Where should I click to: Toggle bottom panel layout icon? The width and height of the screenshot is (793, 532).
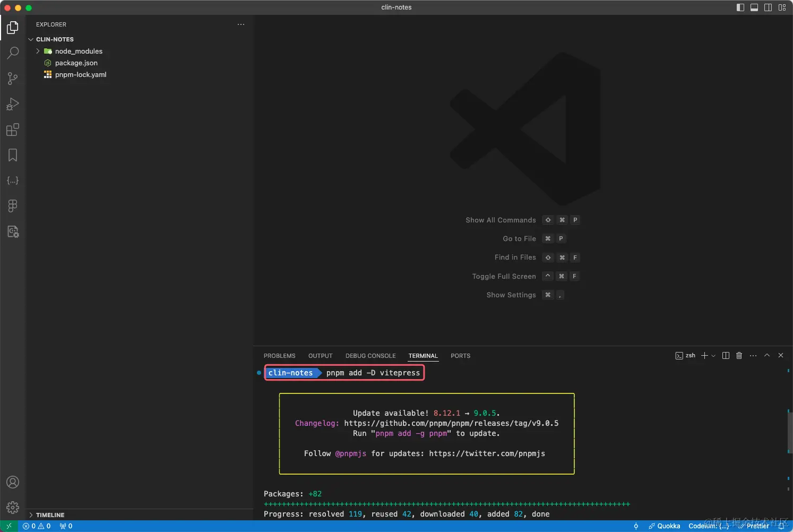coord(754,7)
